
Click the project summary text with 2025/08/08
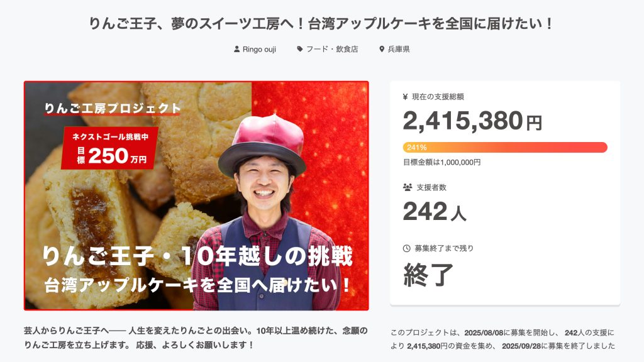[502, 339]
